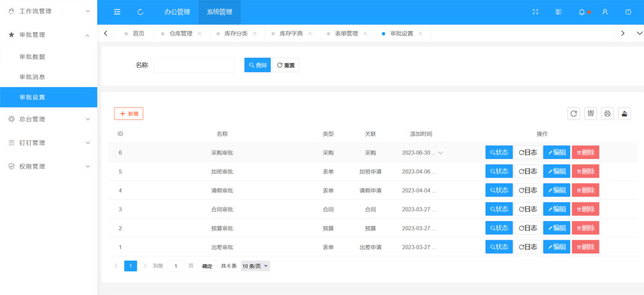644x295 pixels.
Task: Open the 仓库管理 tab
Action: point(181,33)
